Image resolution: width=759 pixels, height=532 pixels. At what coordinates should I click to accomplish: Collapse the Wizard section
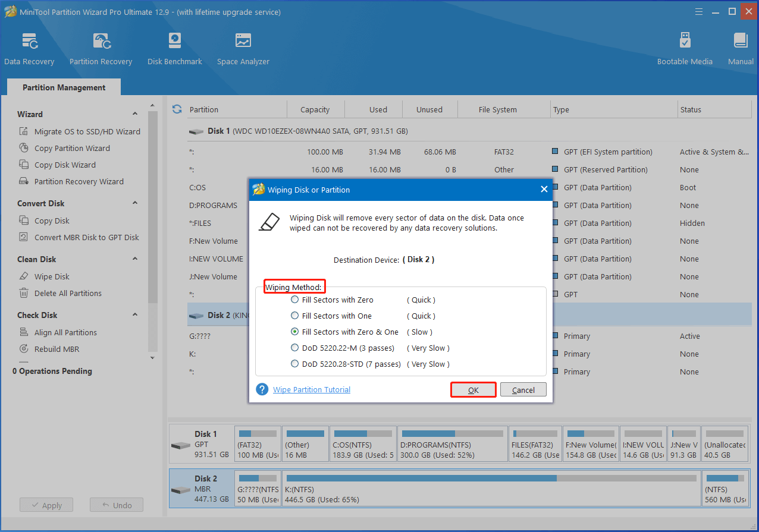[x=135, y=114]
